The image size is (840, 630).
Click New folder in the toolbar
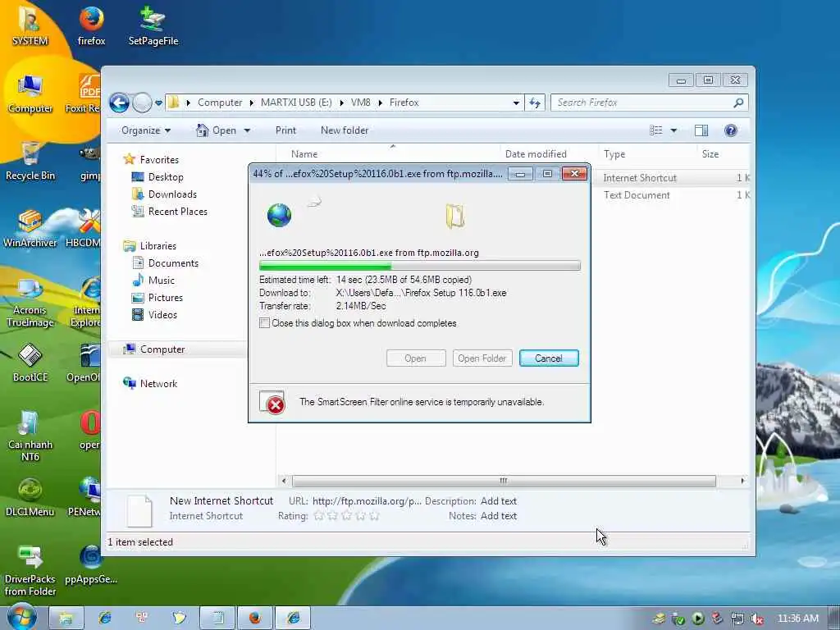(345, 130)
